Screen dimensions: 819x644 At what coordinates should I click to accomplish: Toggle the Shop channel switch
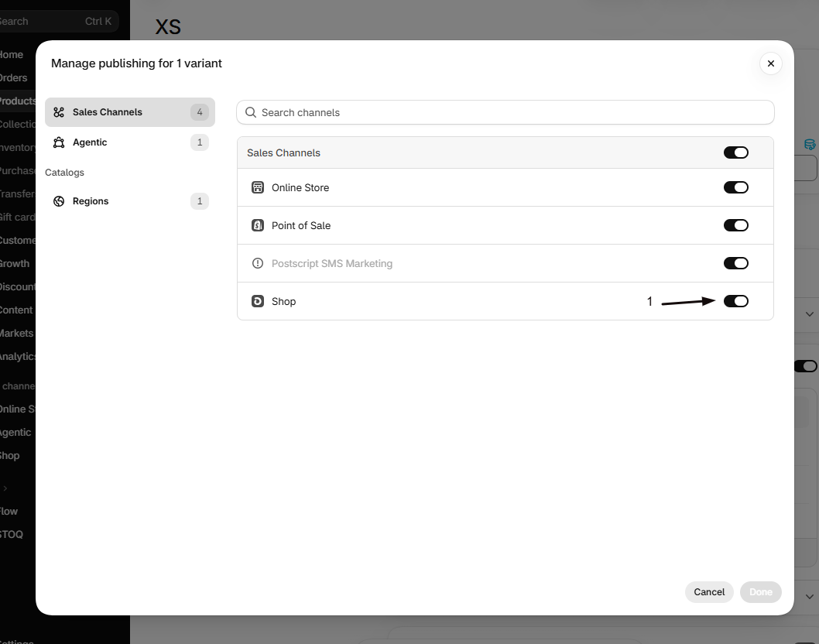736,301
